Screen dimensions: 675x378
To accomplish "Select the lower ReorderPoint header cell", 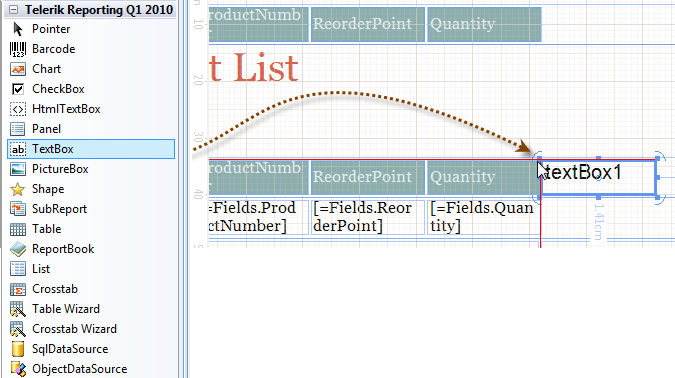I will (368, 177).
